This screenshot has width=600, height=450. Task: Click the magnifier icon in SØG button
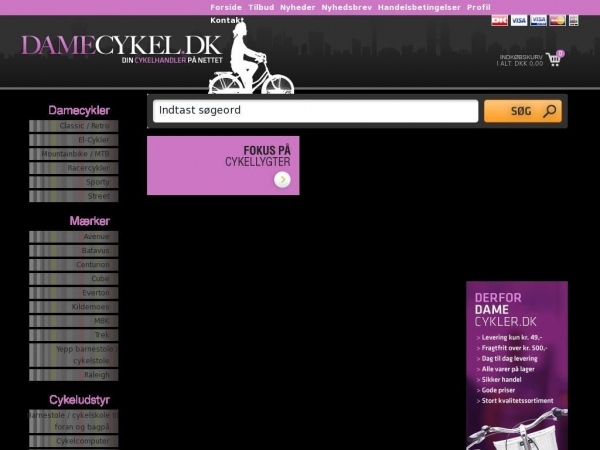pos(549,111)
